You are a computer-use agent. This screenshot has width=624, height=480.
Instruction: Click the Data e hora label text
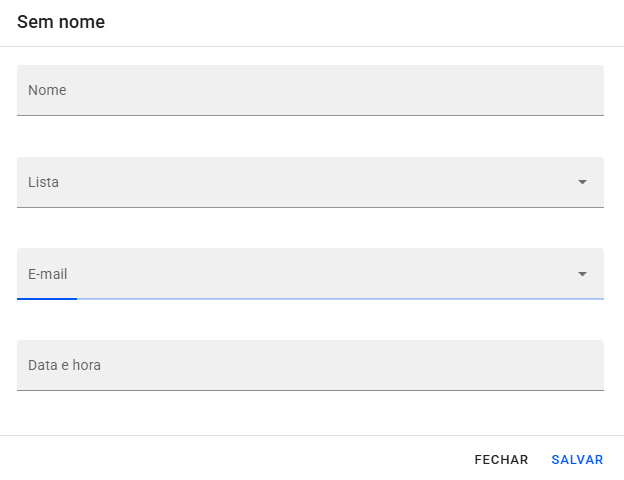(64, 365)
